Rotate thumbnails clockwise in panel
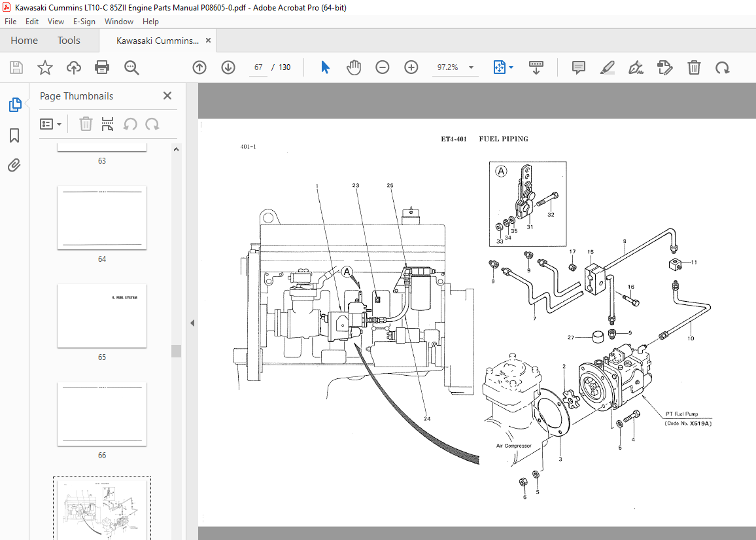The height and width of the screenshot is (540, 756). 152,124
